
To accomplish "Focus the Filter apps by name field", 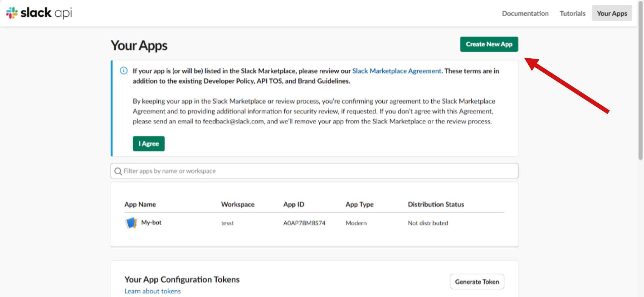I will tap(314, 171).
